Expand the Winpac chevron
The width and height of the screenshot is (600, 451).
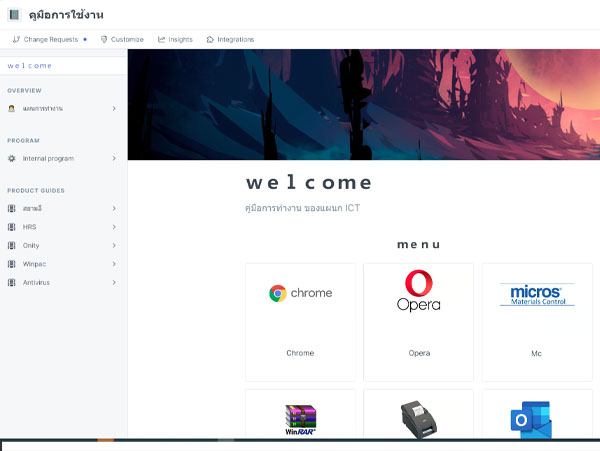(114, 264)
